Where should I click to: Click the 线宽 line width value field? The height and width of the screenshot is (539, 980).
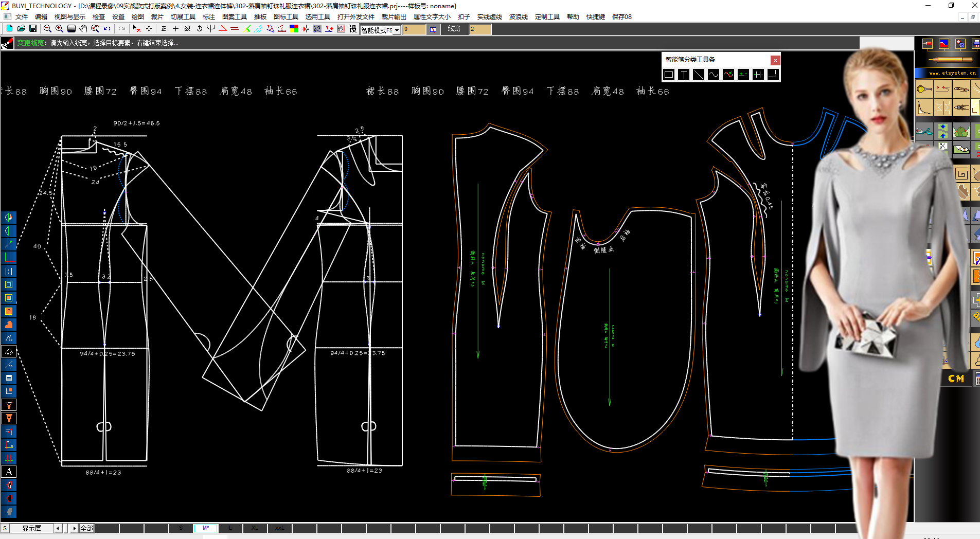[x=479, y=29]
